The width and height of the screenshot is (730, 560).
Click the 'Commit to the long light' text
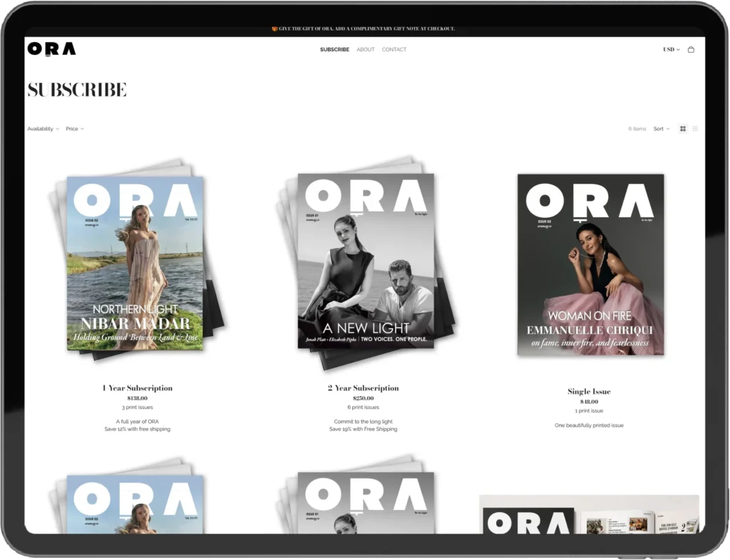(x=363, y=422)
